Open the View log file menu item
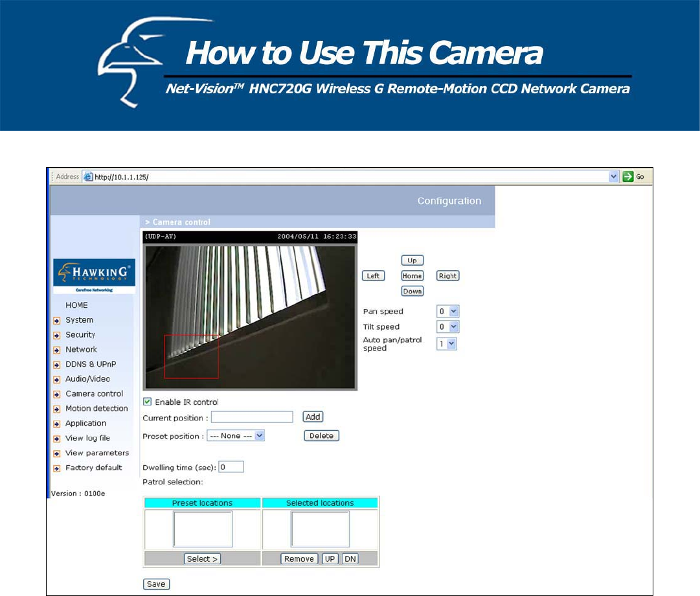Image resolution: width=700 pixels, height=596 pixels. (x=87, y=438)
